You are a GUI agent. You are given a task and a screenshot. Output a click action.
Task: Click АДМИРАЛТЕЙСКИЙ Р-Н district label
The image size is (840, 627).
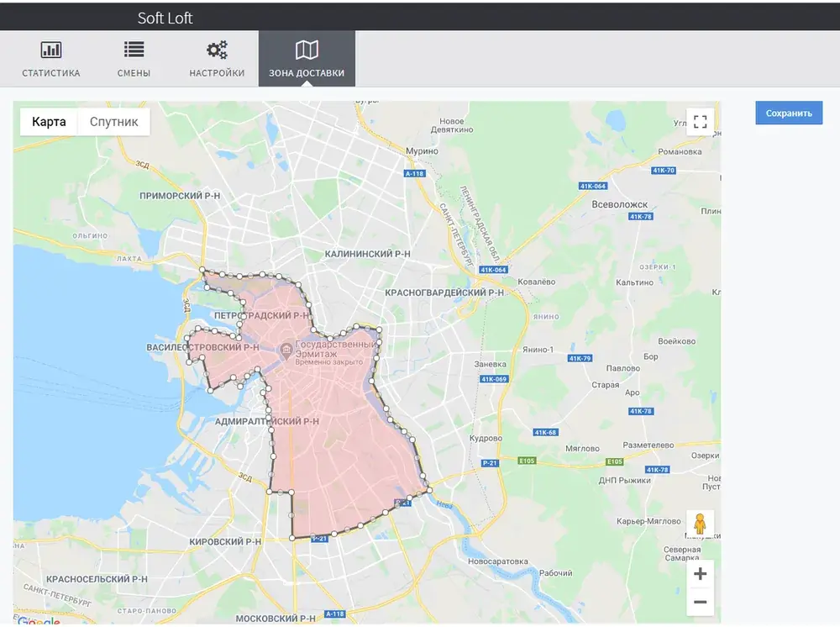(x=267, y=421)
